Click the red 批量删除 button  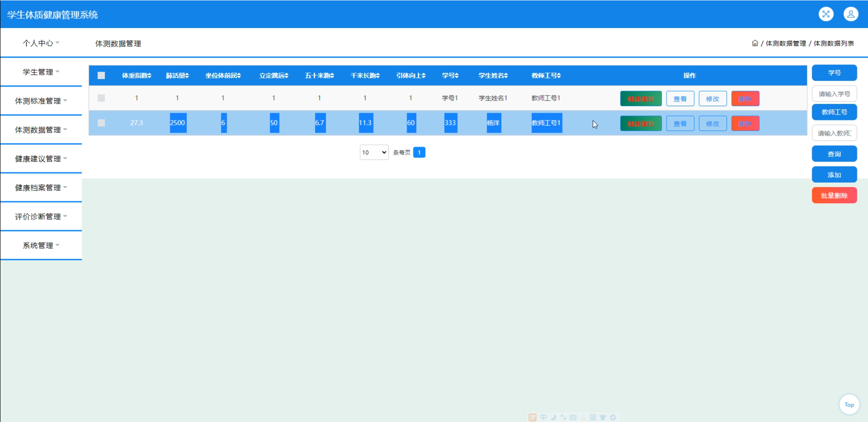point(834,195)
